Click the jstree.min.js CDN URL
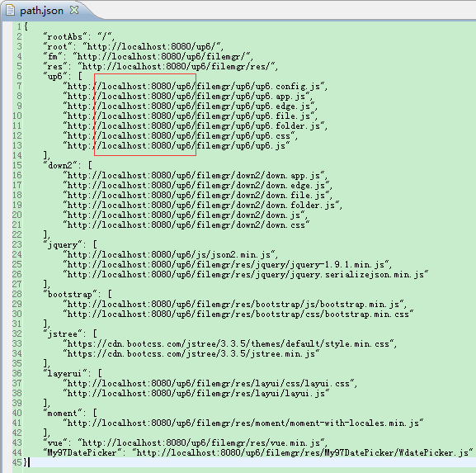Screen dimensions: 476x473 click(191, 354)
